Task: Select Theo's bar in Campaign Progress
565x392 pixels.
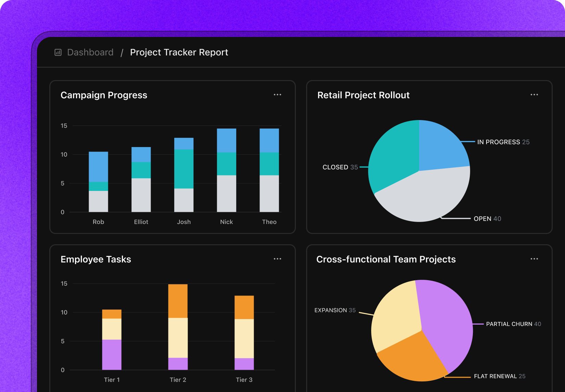Action: [269, 170]
